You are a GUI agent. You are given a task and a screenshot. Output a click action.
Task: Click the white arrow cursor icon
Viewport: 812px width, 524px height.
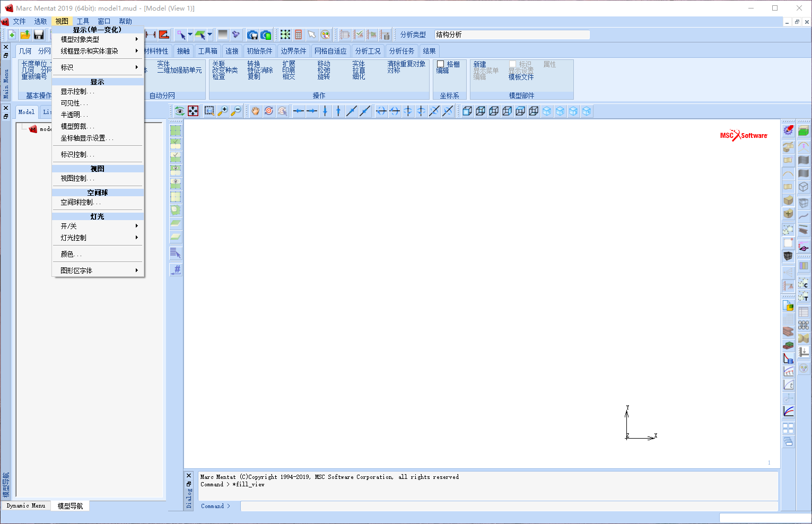pos(312,34)
